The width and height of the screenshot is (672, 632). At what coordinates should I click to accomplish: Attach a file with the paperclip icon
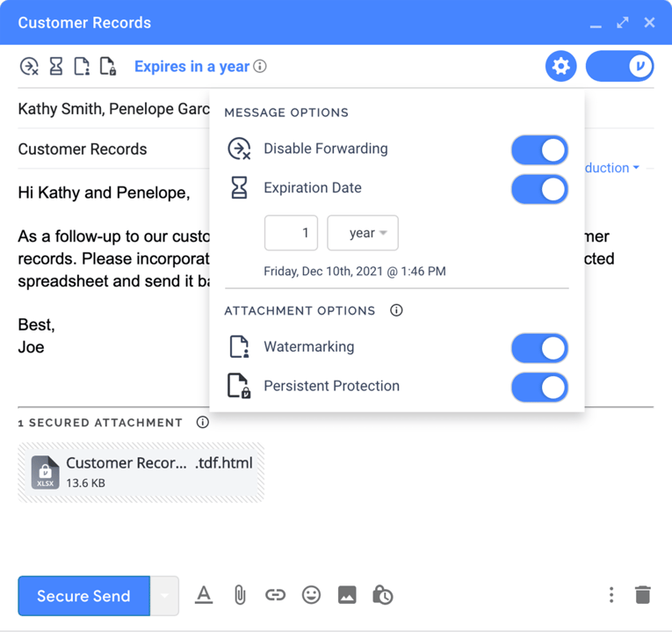tap(240, 595)
